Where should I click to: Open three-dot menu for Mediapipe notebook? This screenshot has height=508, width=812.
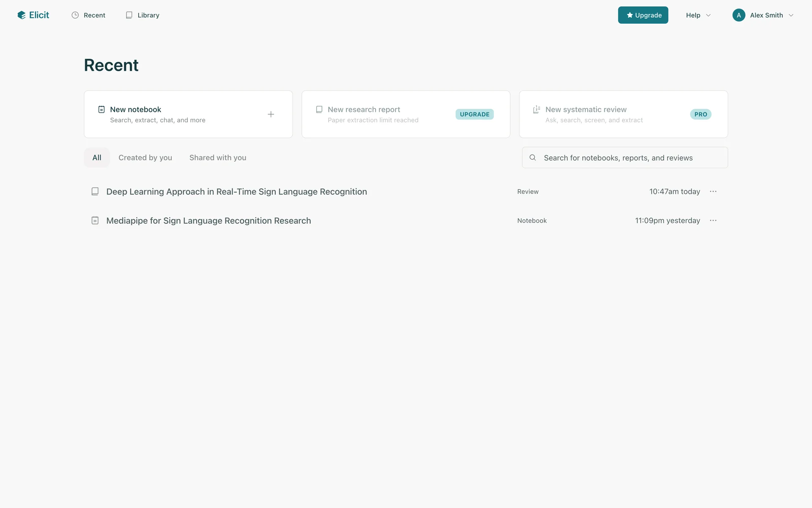click(x=713, y=221)
